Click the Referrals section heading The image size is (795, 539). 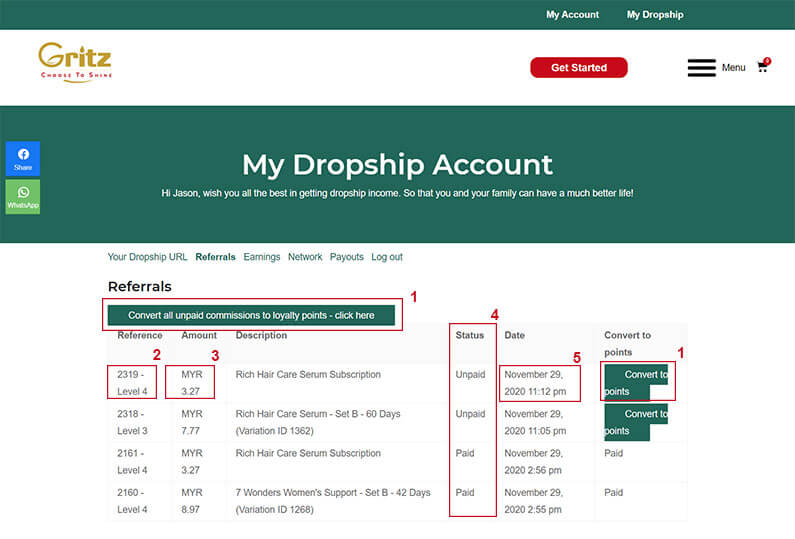tap(140, 286)
